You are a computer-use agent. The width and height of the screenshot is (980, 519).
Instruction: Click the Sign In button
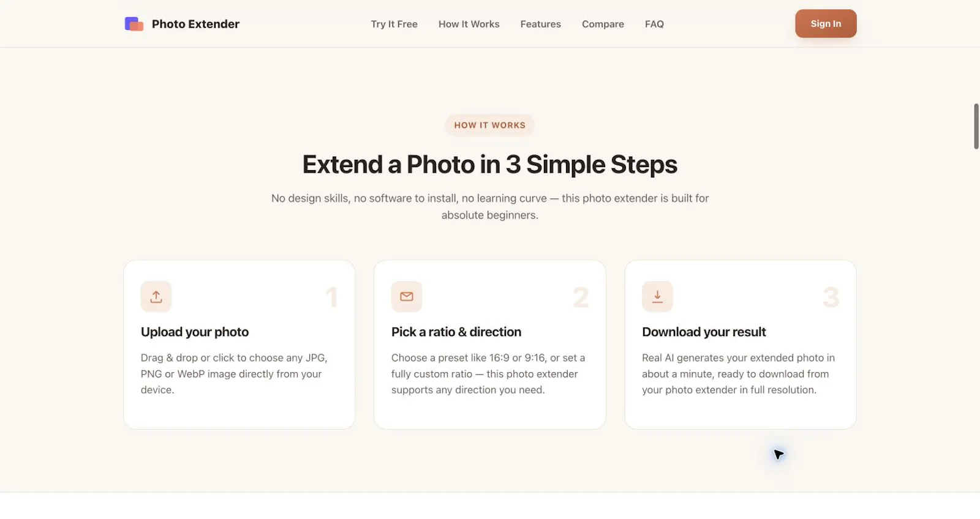point(826,24)
